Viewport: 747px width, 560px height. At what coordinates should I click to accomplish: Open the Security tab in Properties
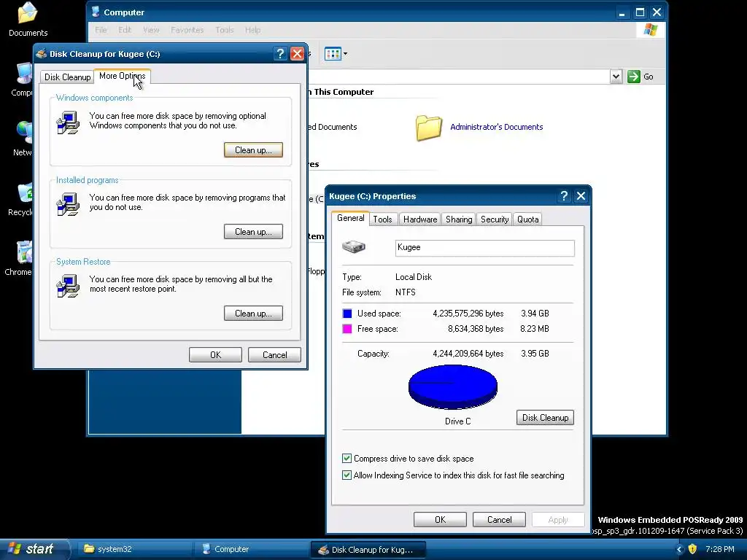tap(495, 219)
